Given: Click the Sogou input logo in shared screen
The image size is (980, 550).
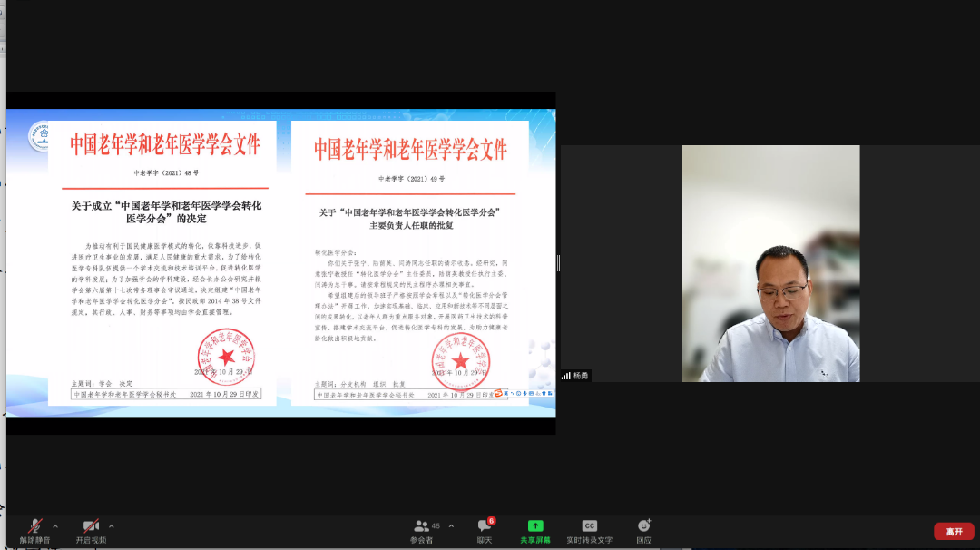Looking at the screenshot, I should [x=498, y=394].
